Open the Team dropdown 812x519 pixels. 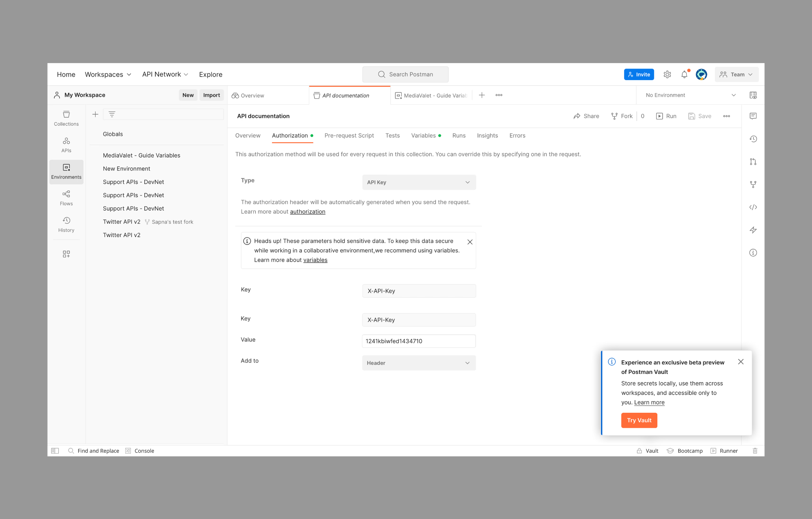click(x=736, y=75)
